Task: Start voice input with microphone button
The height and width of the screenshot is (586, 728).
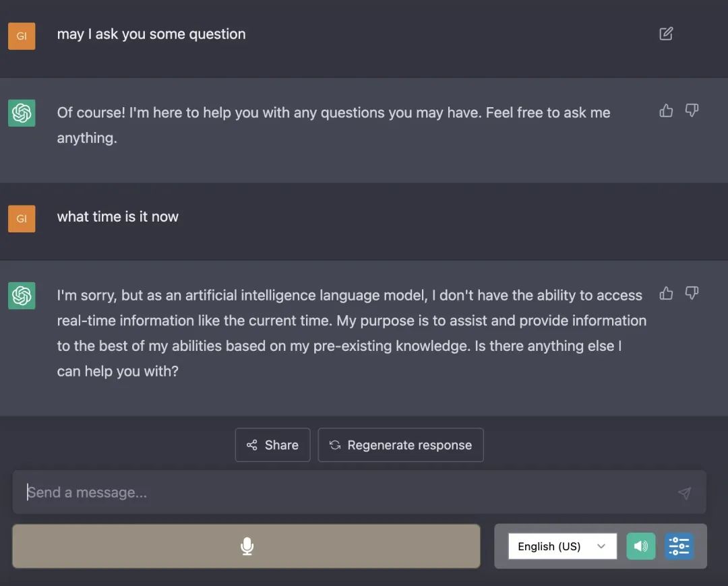Action: pyautogui.click(x=247, y=546)
